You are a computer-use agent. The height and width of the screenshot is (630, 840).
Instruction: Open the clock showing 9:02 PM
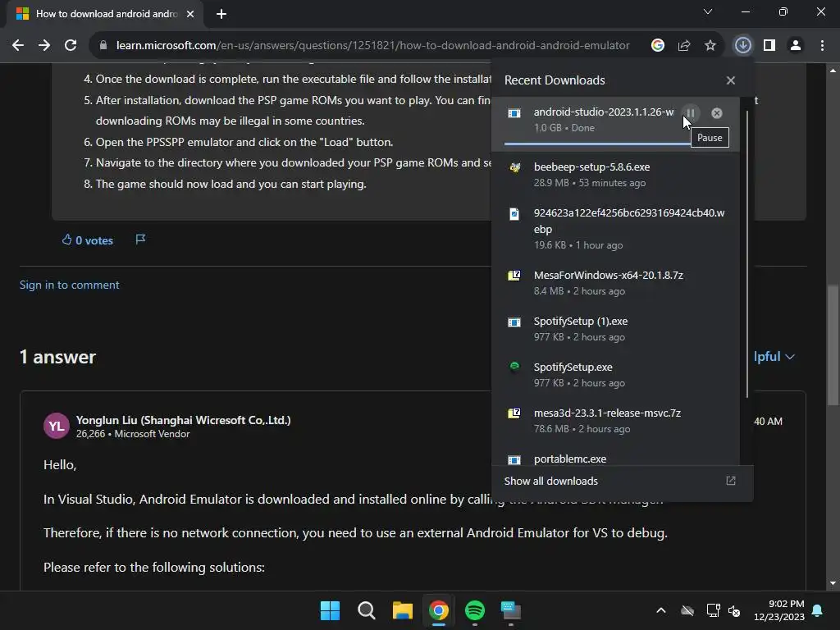pos(779,610)
